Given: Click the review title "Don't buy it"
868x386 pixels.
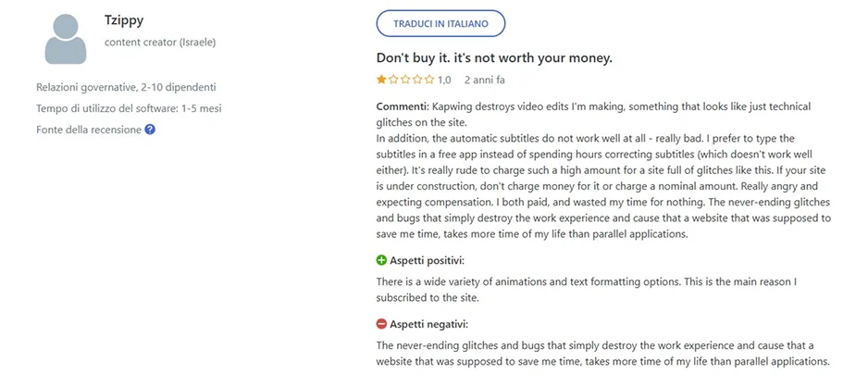Looking at the screenshot, I should 494,58.
